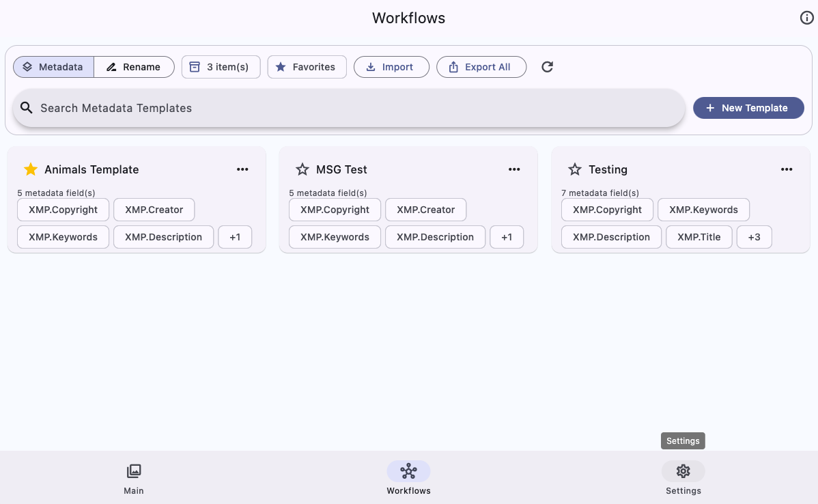Viewport: 818px width, 504px height.
Task: Open the MSG Test card title
Action: point(341,169)
